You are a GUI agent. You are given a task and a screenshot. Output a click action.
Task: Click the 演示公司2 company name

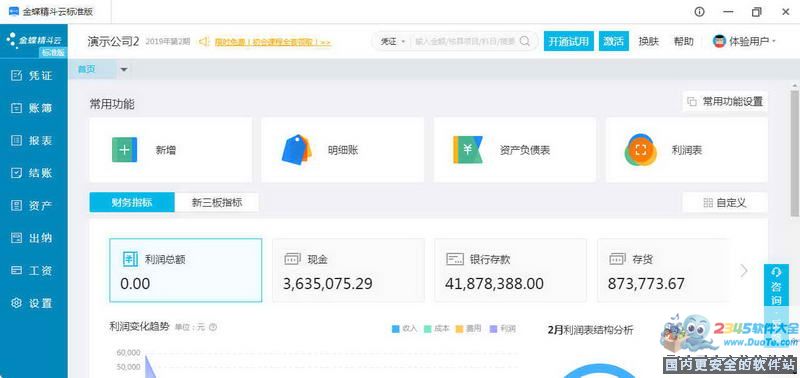click(113, 42)
